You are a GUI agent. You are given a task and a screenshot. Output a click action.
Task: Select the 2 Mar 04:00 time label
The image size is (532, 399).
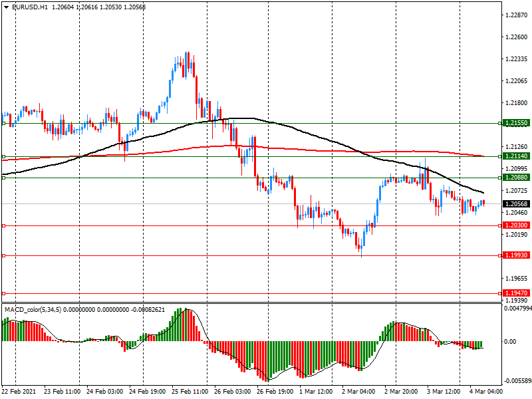point(359,392)
